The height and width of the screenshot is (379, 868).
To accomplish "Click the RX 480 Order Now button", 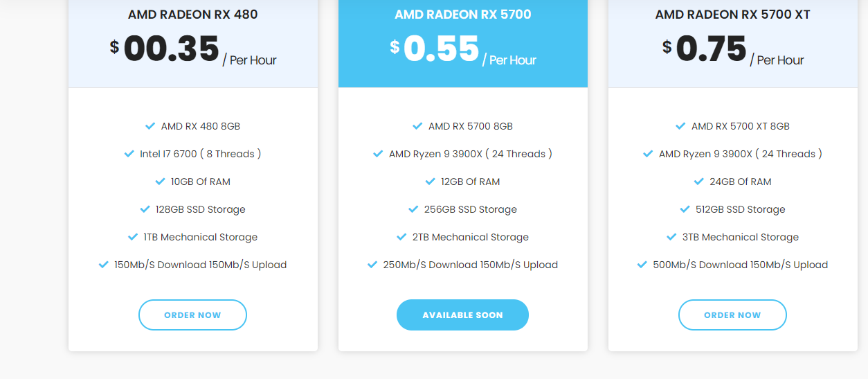I will [x=192, y=315].
